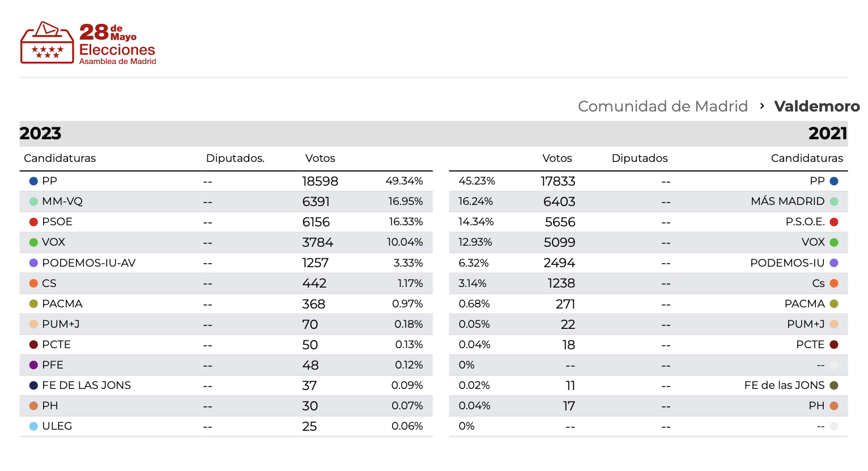Image resolution: width=868 pixels, height=471 pixels.
Task: Click the Valdemoro breadcrumb link
Action: click(816, 106)
